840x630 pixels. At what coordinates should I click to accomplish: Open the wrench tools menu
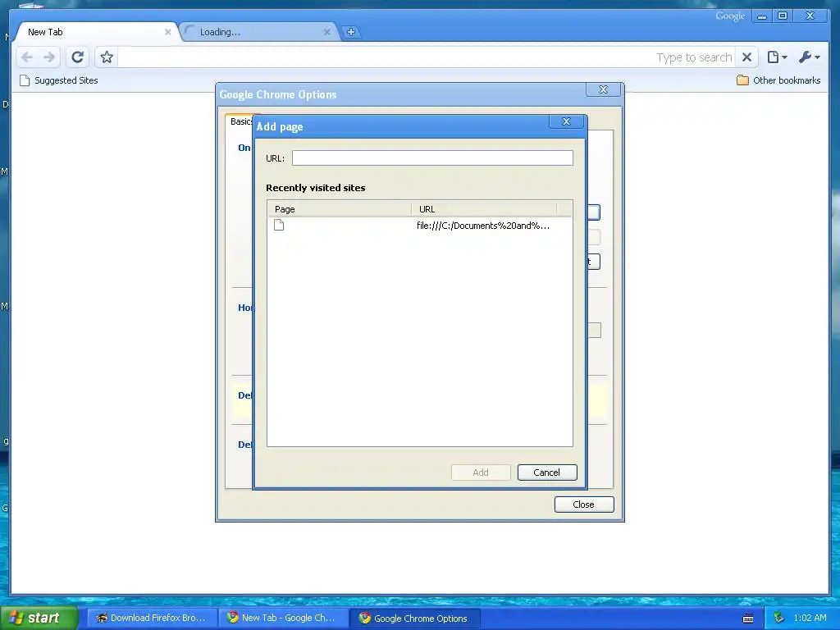click(809, 57)
